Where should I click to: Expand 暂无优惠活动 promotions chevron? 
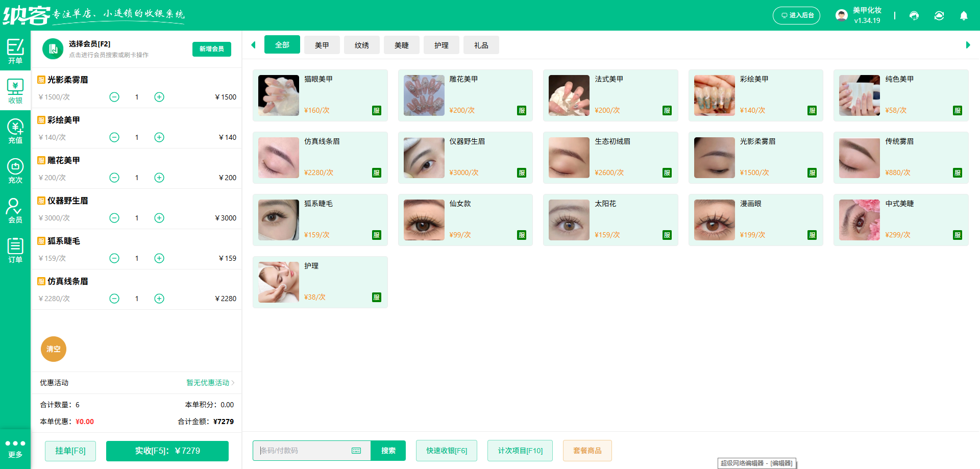coord(233,383)
